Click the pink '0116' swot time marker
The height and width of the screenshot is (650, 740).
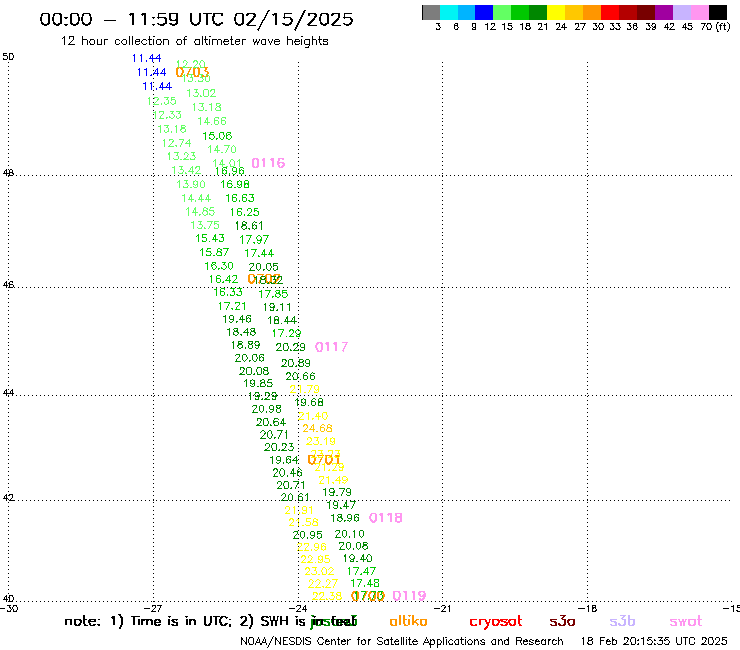(x=268, y=163)
